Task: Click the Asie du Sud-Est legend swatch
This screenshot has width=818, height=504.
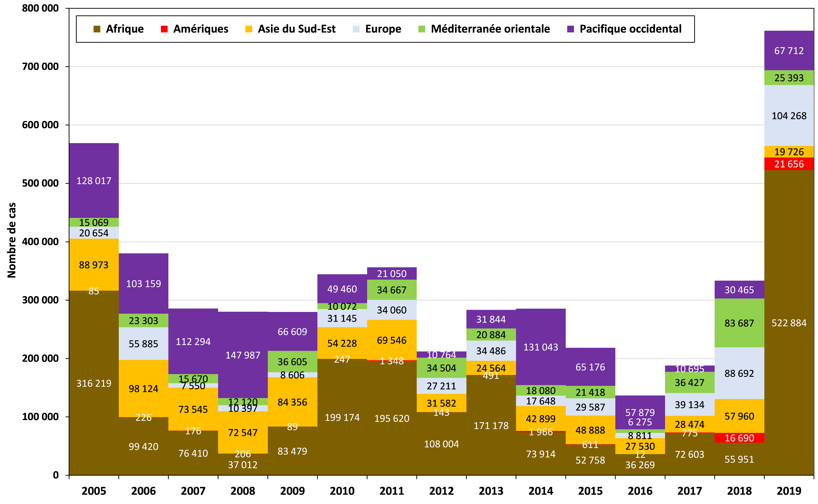Action: (249, 29)
